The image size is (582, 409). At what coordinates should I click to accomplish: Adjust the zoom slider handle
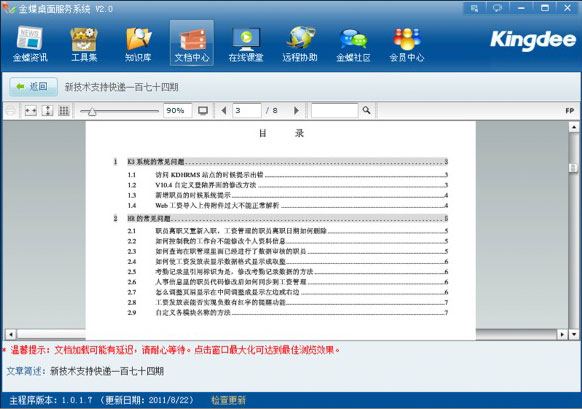click(92, 111)
